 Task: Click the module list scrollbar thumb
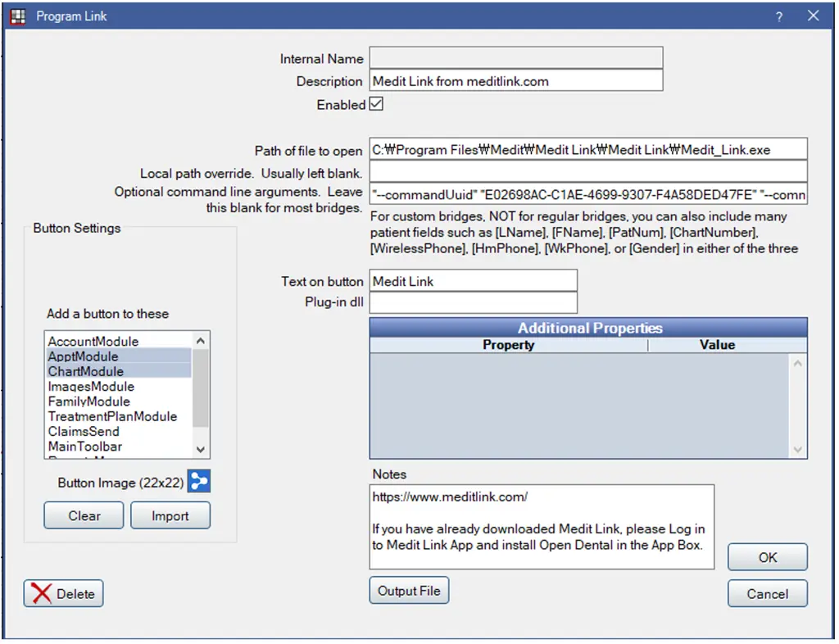[201, 388]
